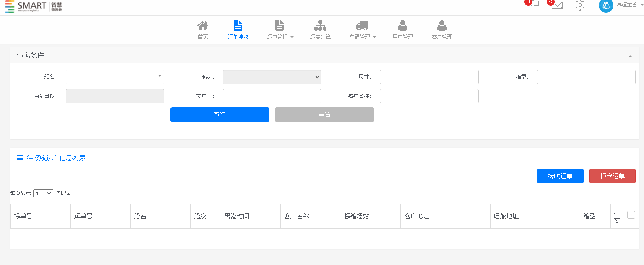Open the 用户管理 menu label
This screenshot has height=265, width=644.
tap(403, 37)
